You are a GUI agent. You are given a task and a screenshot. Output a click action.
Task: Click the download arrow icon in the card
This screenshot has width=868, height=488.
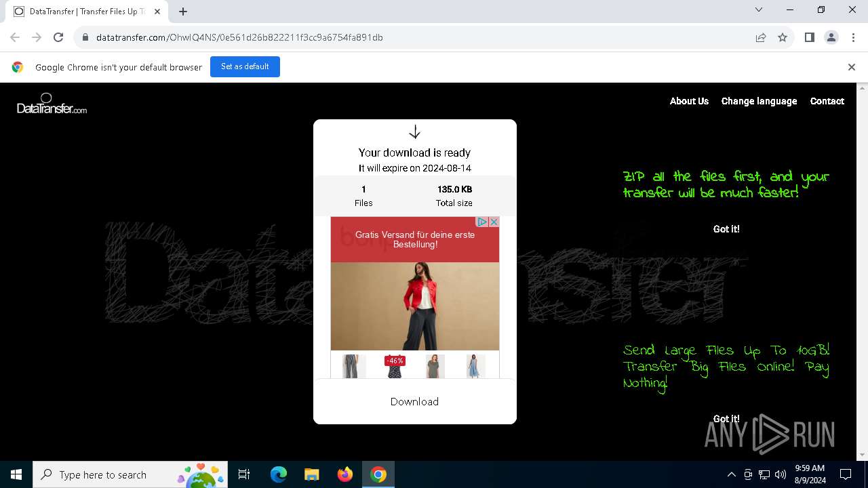(414, 131)
